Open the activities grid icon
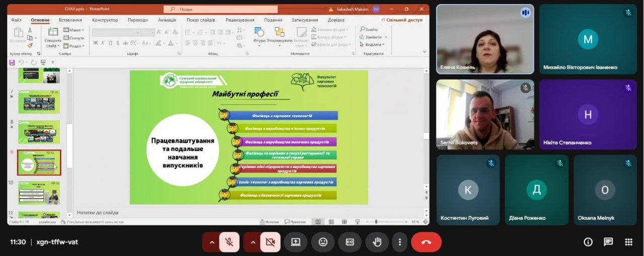 tap(628, 242)
